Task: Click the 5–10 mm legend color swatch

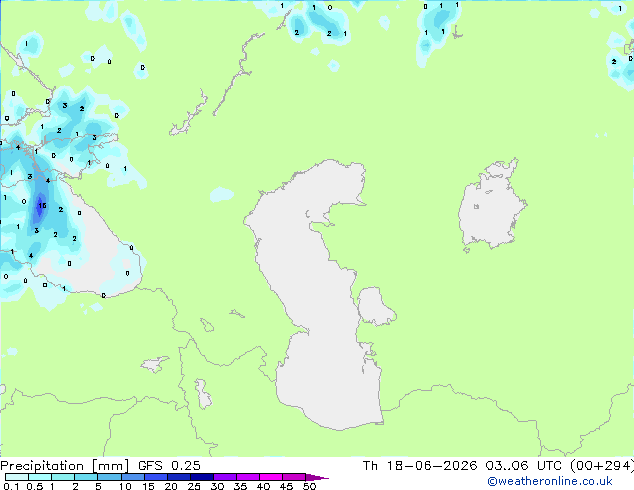Action: click(109, 477)
